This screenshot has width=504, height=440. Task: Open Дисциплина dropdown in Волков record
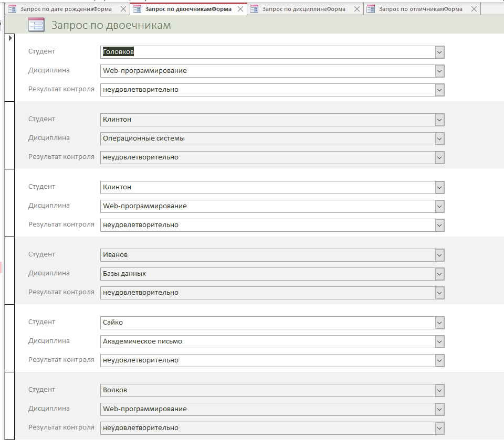(x=440, y=410)
